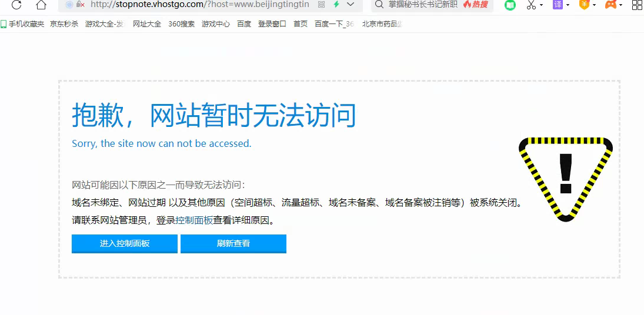Click the orange game controller icon
The height and width of the screenshot is (315, 644).
(x=611, y=5)
